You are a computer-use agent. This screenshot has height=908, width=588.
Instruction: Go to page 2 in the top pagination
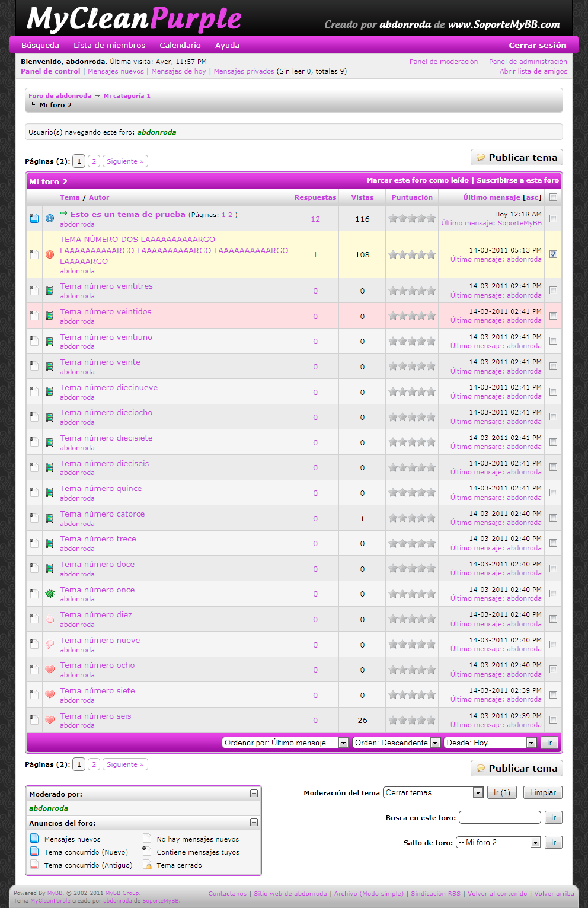tap(94, 161)
